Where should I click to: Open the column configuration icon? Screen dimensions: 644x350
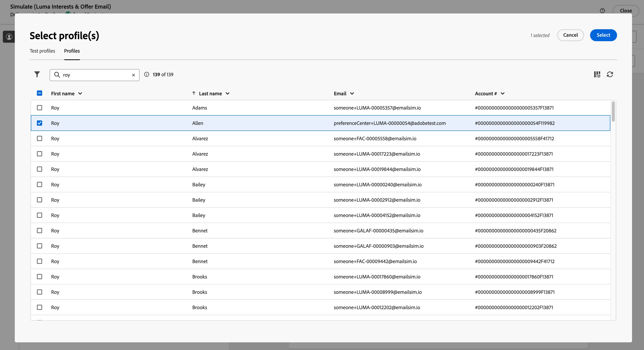click(597, 75)
